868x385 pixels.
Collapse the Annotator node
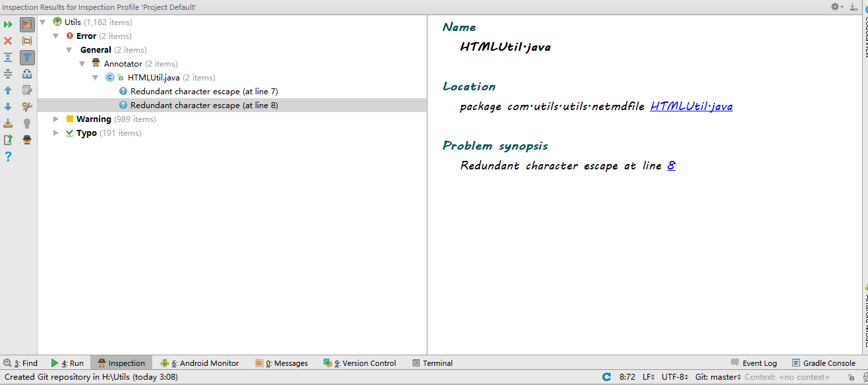82,64
